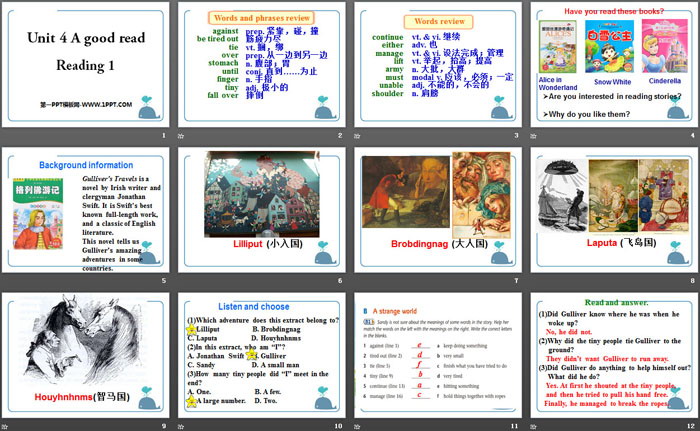This screenshot has width=700, height=431.
Task: Click the animation star icon under slide 4
Action: (533, 136)
